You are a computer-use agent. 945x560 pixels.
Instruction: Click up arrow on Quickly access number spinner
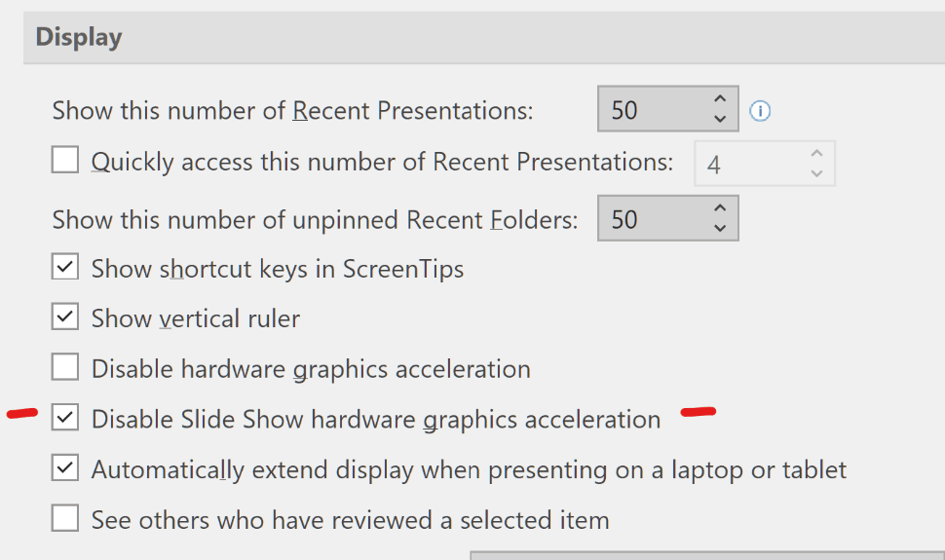816,153
